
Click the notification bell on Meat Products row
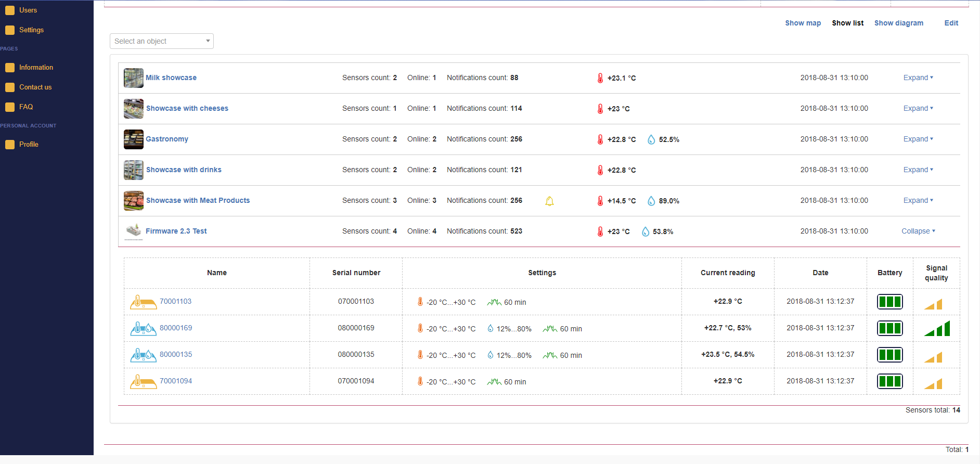coord(549,201)
